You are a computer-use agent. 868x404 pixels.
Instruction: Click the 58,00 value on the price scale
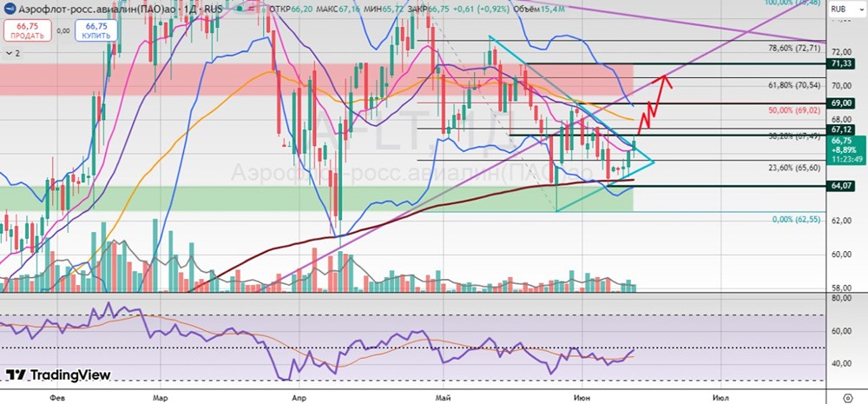[x=843, y=288]
